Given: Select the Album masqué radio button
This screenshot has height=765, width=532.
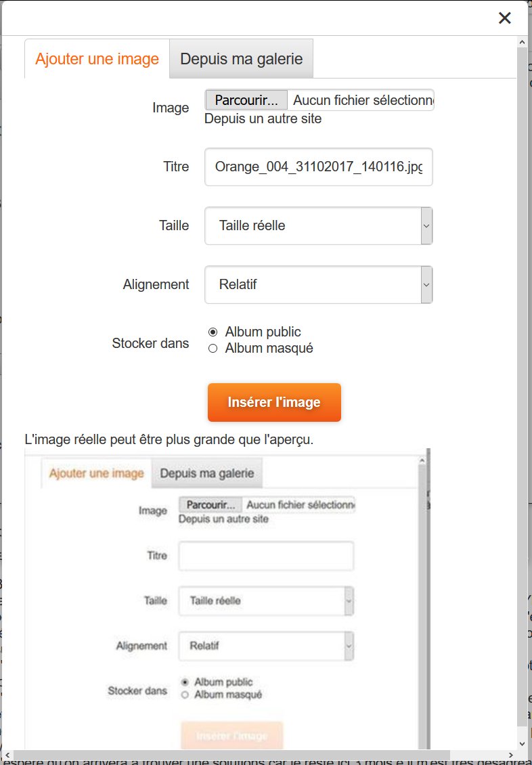Looking at the screenshot, I should (x=213, y=349).
